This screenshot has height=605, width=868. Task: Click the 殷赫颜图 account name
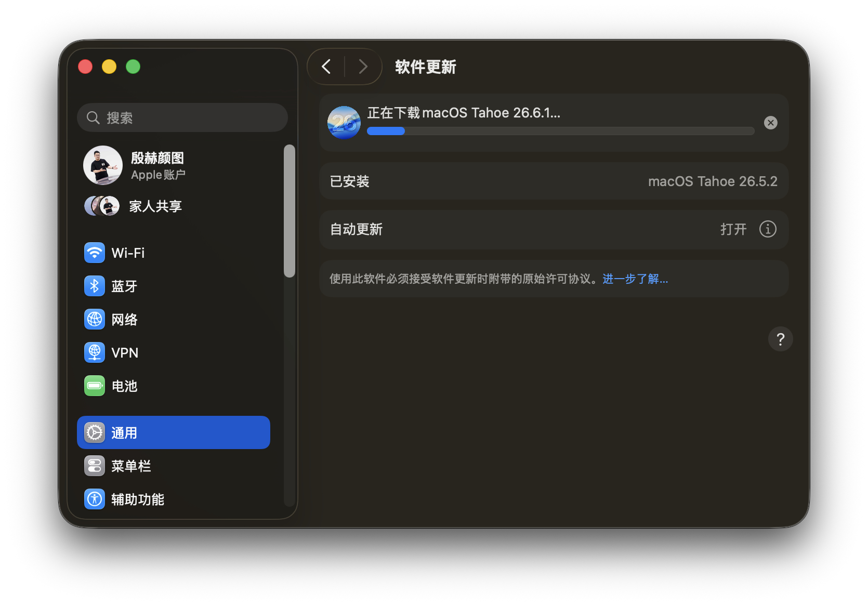click(157, 158)
